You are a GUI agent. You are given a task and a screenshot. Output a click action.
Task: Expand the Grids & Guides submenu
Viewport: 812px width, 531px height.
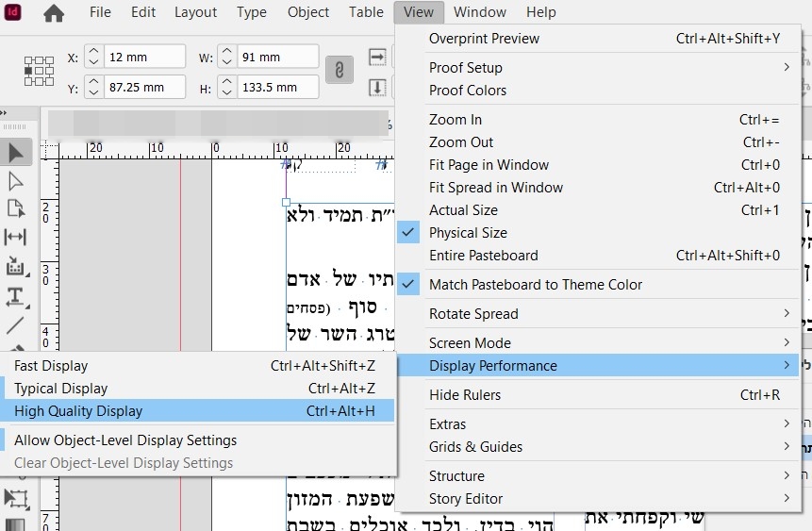(x=598, y=446)
